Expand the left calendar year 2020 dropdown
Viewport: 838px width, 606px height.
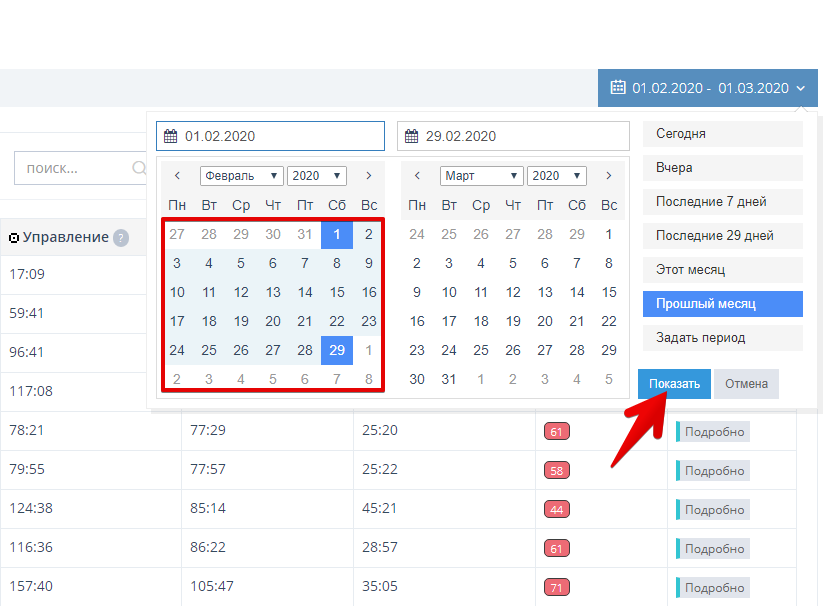click(x=316, y=176)
